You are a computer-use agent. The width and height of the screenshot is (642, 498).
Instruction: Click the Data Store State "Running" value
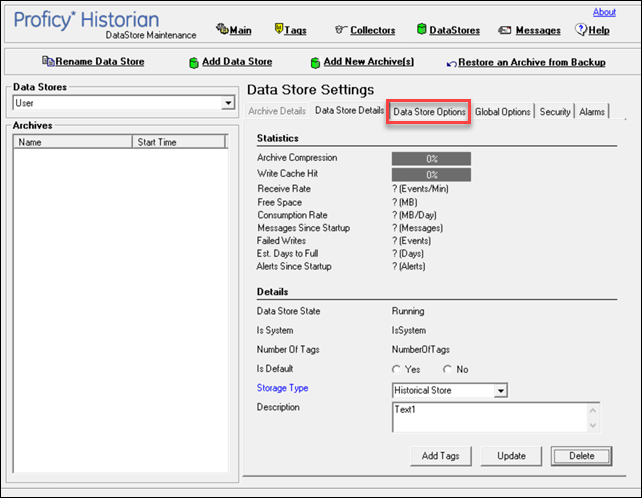408,311
